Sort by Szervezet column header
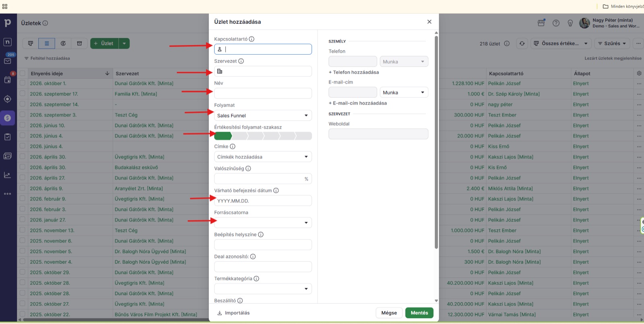 127,74
